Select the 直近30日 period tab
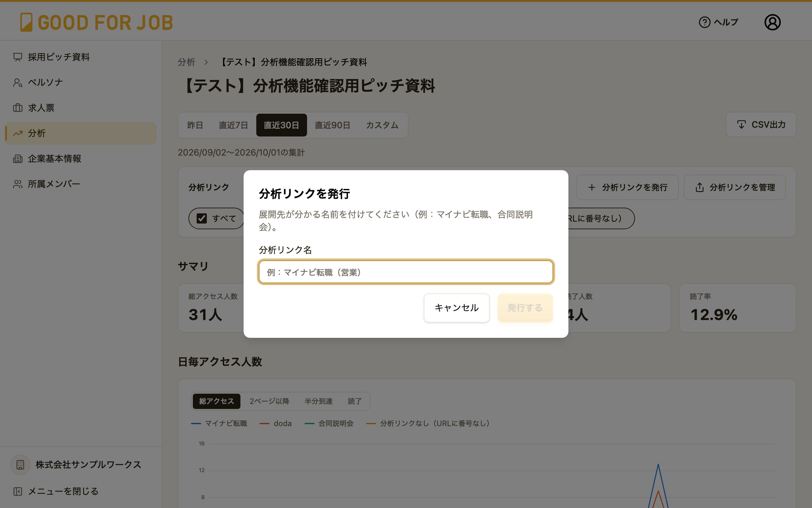 (x=281, y=125)
